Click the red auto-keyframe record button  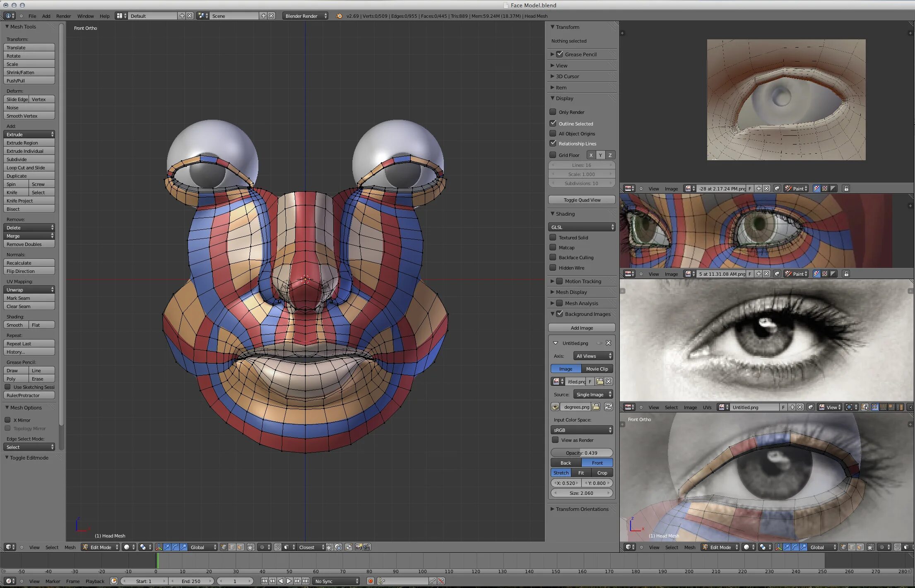(x=370, y=581)
